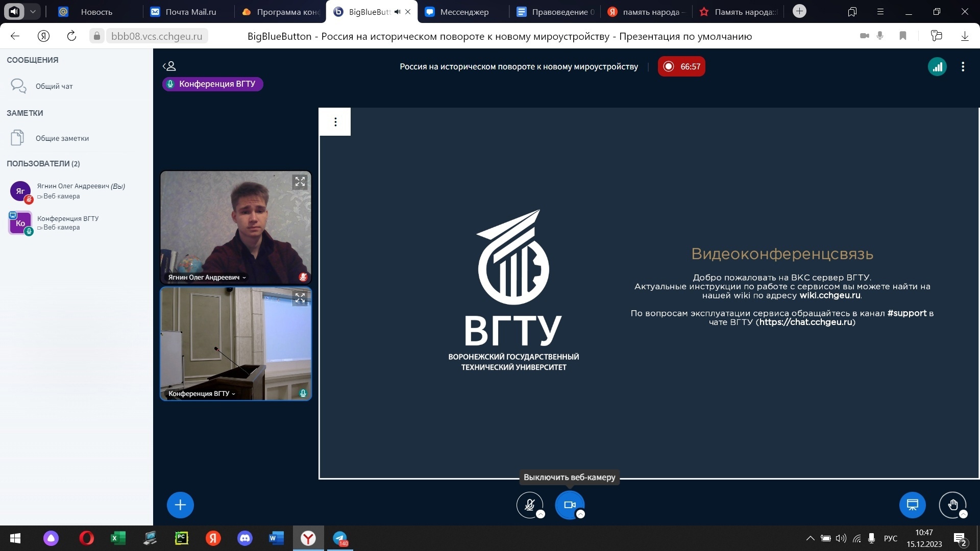Select user Конференция ВГТУ in list

coord(77,223)
